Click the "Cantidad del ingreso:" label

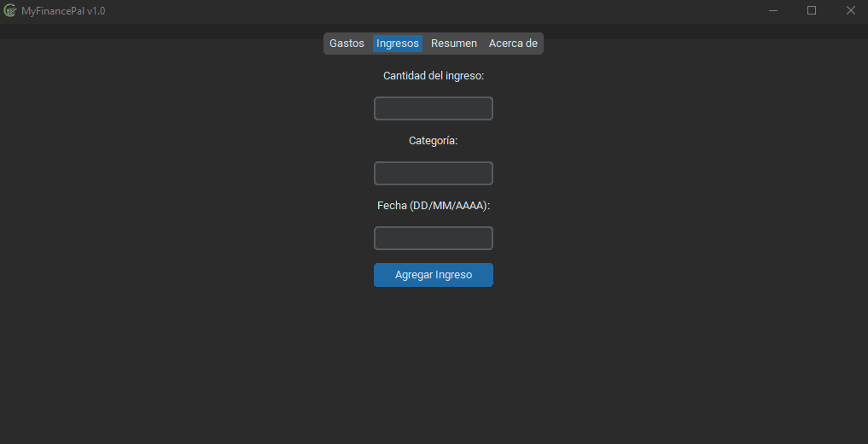[x=434, y=76]
